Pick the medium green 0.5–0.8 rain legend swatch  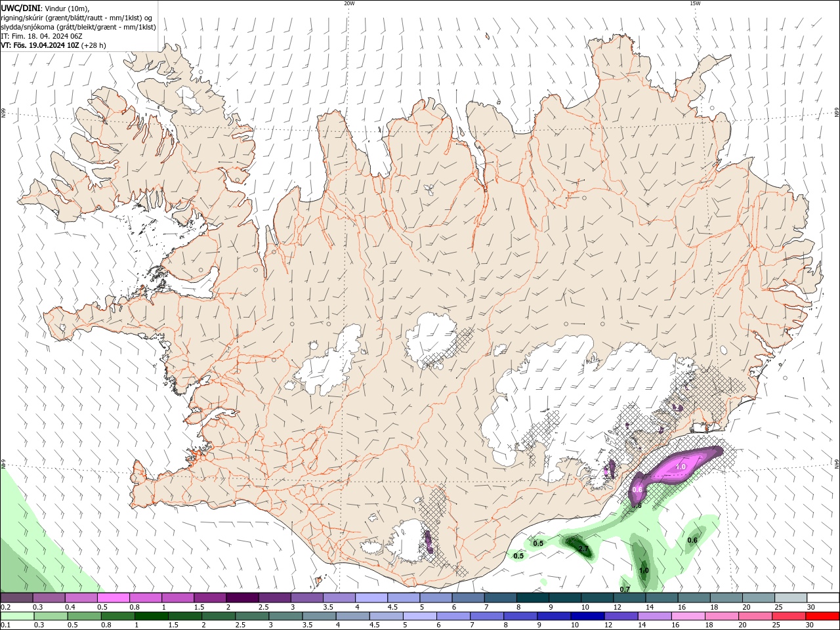pyautogui.click(x=85, y=616)
